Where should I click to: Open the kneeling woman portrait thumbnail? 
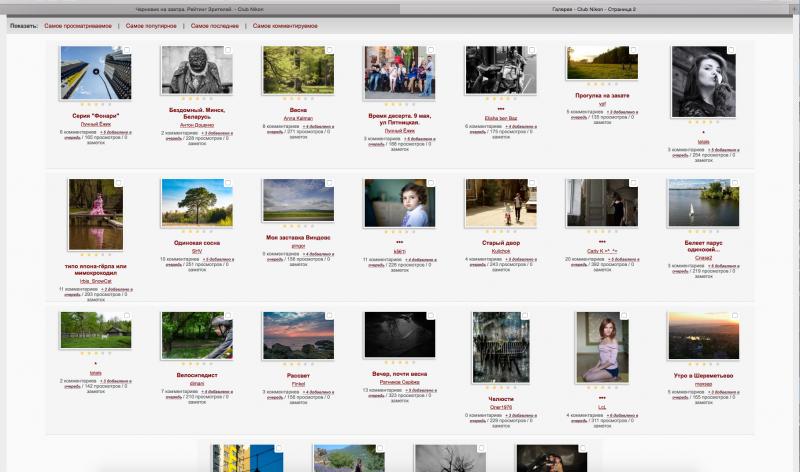coord(602,347)
